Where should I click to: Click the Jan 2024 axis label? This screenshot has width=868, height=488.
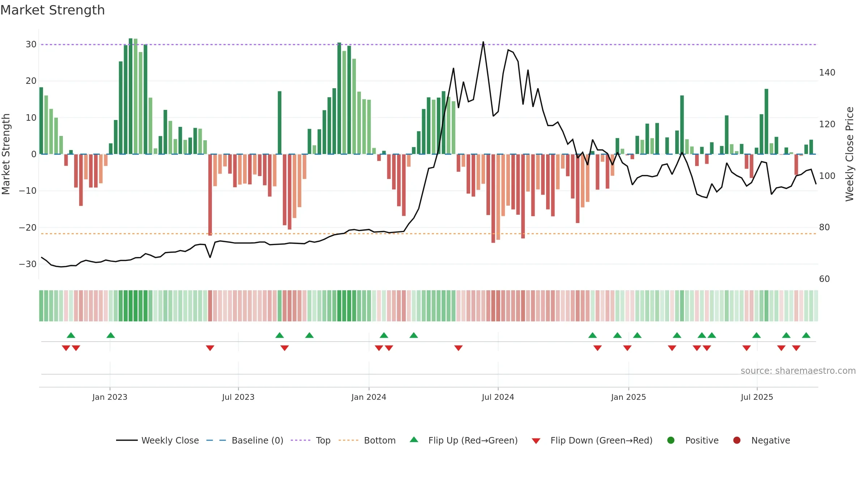(369, 397)
